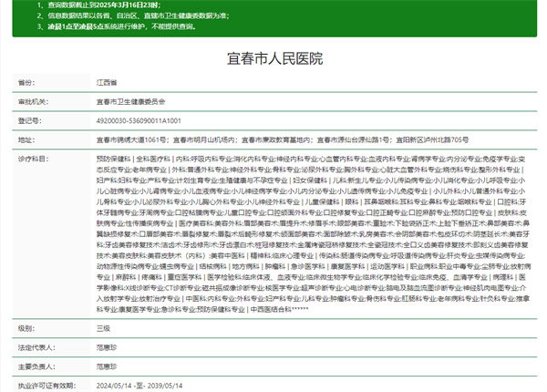Image resolution: width=547 pixels, height=392 pixels.
Task: Click the 诊疗科目 label
Action: 34,159
